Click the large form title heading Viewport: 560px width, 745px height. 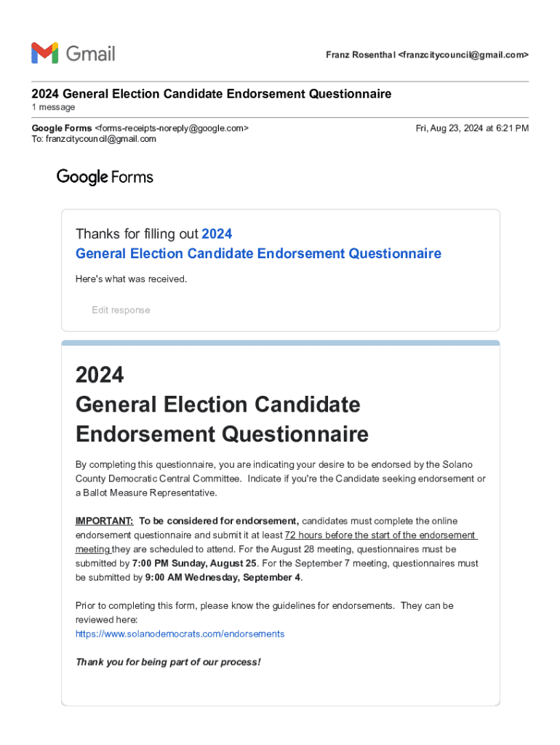tap(222, 405)
